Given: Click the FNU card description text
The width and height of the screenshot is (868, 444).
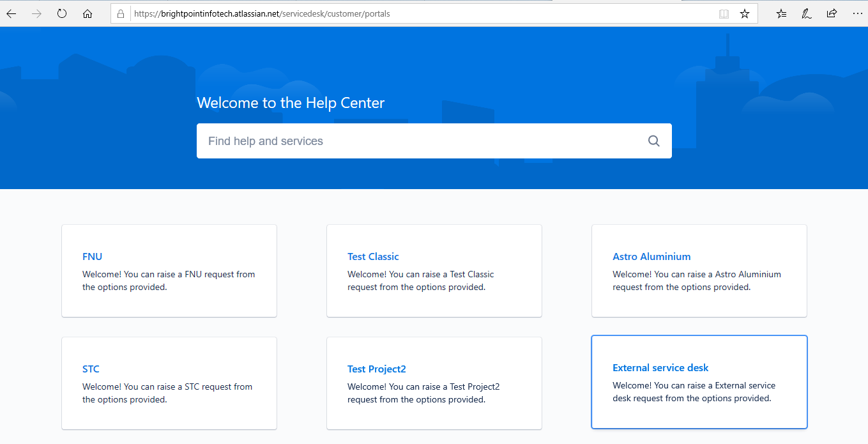Looking at the screenshot, I should [169, 281].
